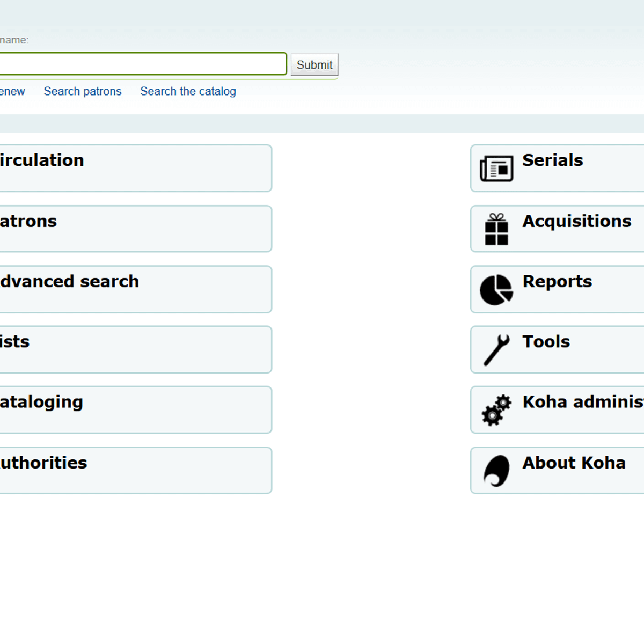Click the About Koha logo icon
The image size is (644, 644).
pos(497,470)
